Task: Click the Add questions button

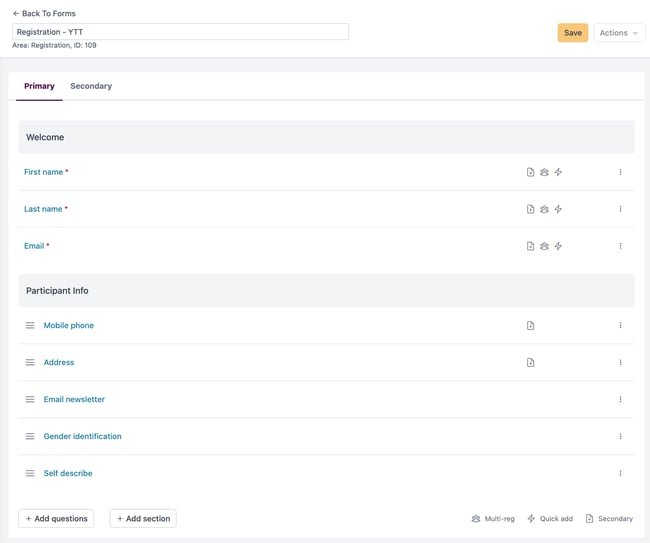Action: [x=56, y=519]
